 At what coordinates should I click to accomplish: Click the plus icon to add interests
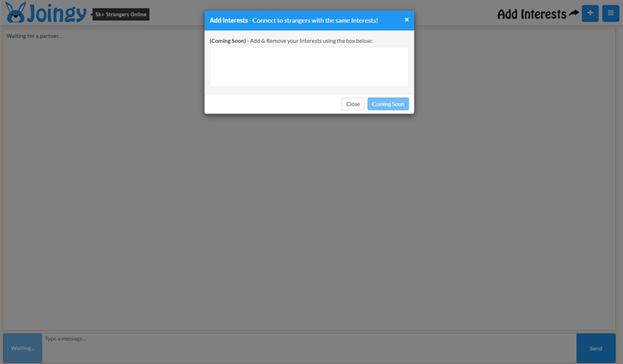pos(590,13)
